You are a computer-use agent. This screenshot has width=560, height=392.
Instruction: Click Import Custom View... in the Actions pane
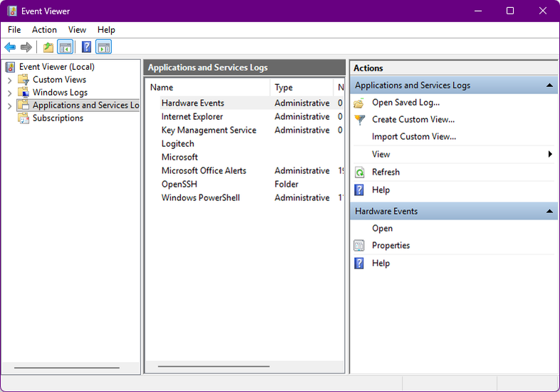[413, 137]
